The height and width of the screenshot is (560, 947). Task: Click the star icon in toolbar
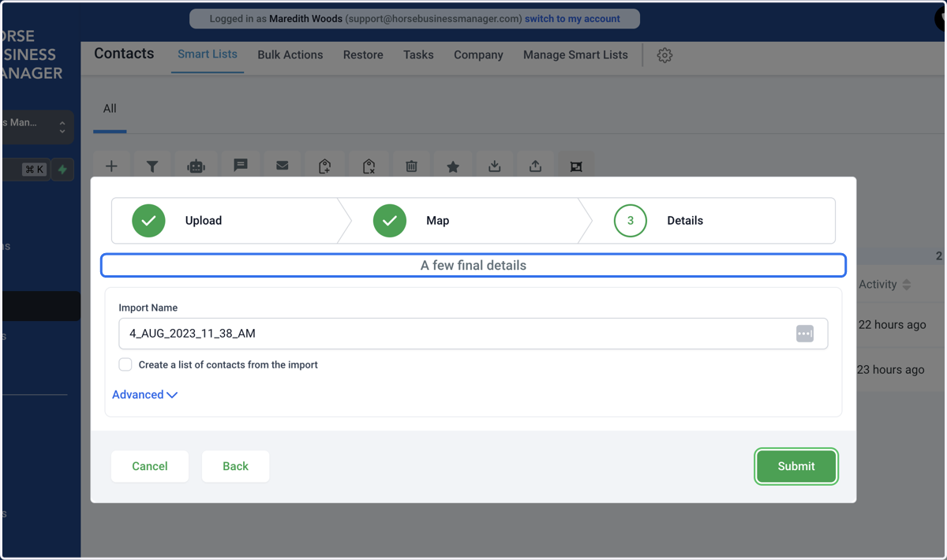pos(453,166)
